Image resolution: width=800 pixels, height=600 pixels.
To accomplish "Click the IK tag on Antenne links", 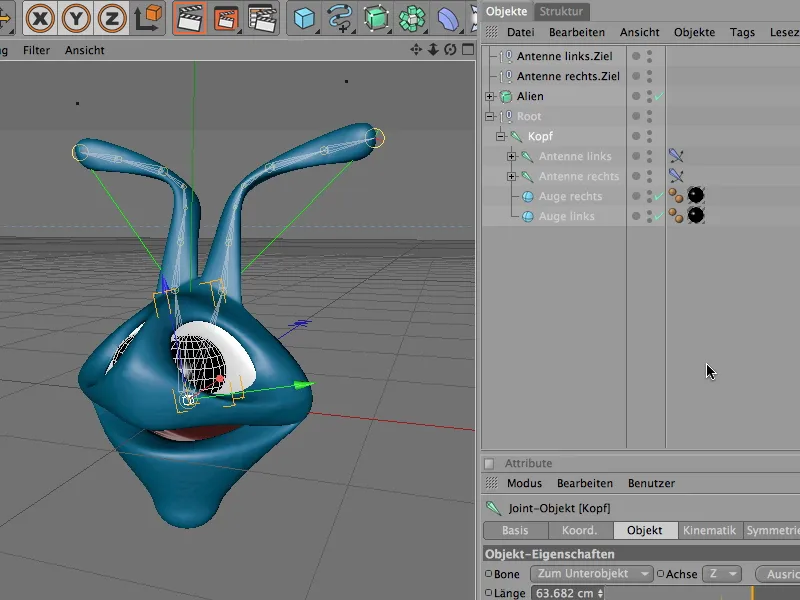I will coord(676,156).
